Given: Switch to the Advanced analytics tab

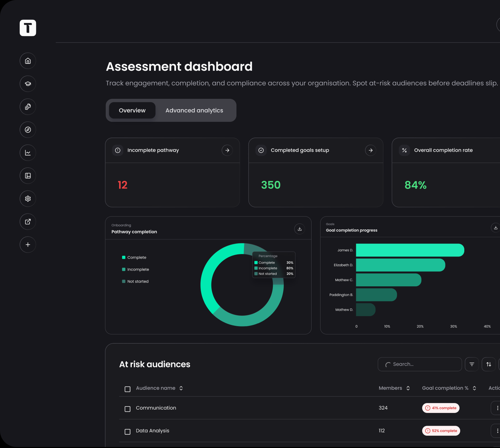Looking at the screenshot, I should [194, 111].
